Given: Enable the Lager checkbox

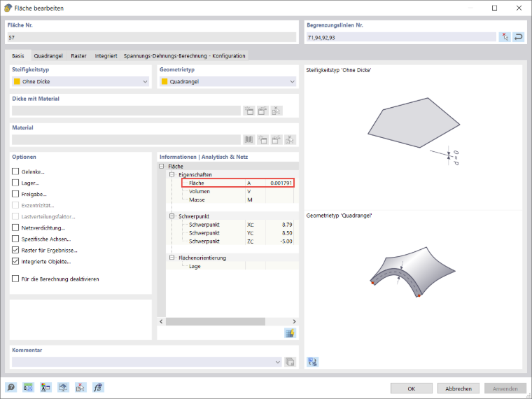Looking at the screenshot, I should (15, 183).
